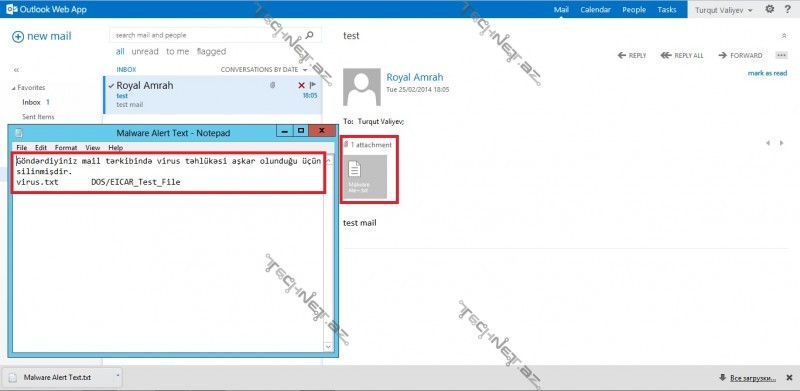Filter messages by to me
This screenshot has height=391, width=800.
tap(178, 52)
